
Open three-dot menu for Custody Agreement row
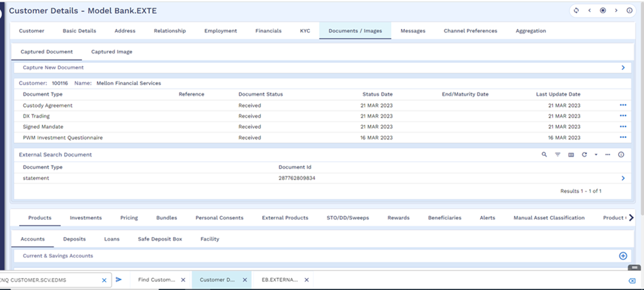click(x=622, y=105)
